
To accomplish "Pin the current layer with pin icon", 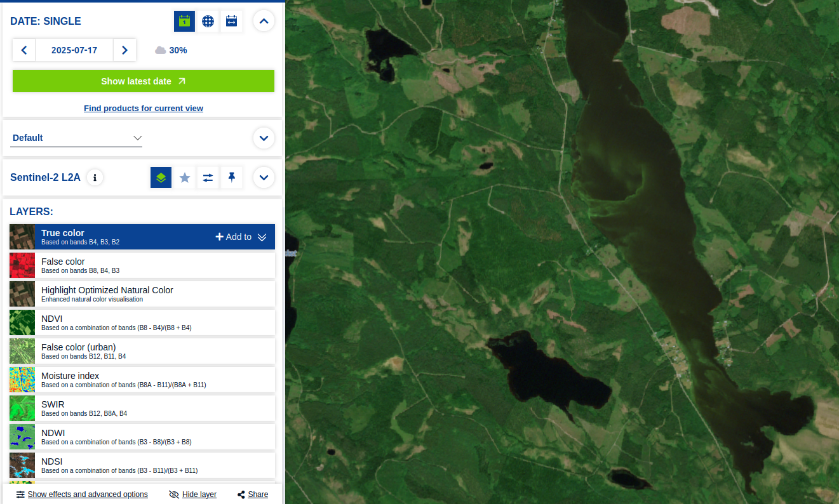I will tap(231, 178).
